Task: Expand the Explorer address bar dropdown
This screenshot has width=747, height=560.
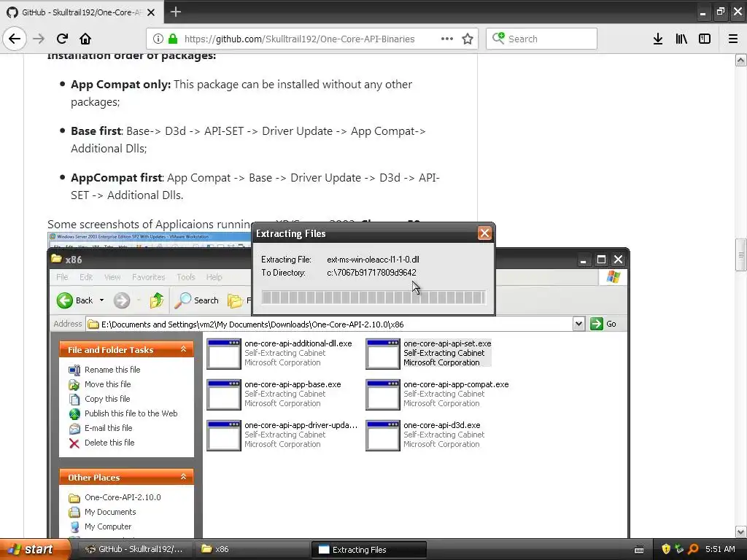Action: (x=578, y=324)
